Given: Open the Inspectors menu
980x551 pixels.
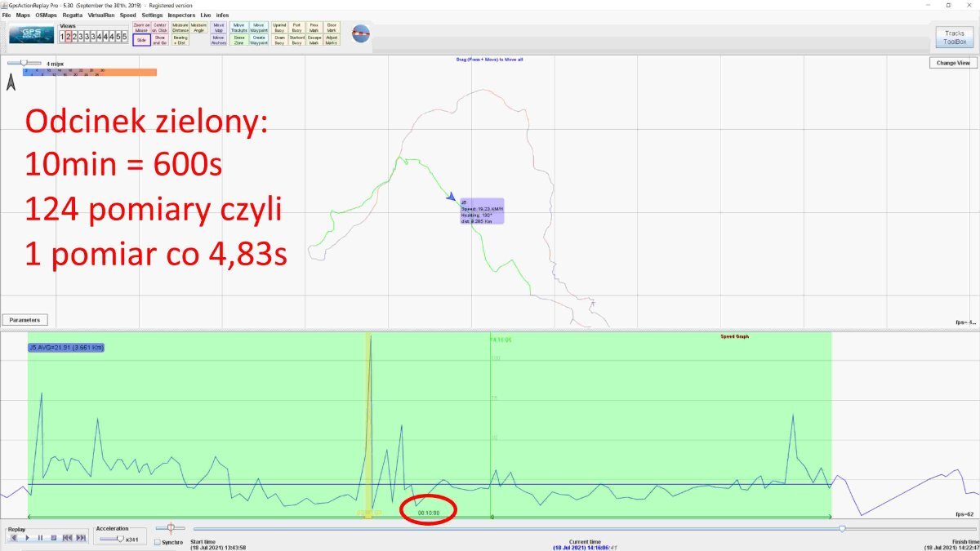Looking at the screenshot, I should pos(182,16).
